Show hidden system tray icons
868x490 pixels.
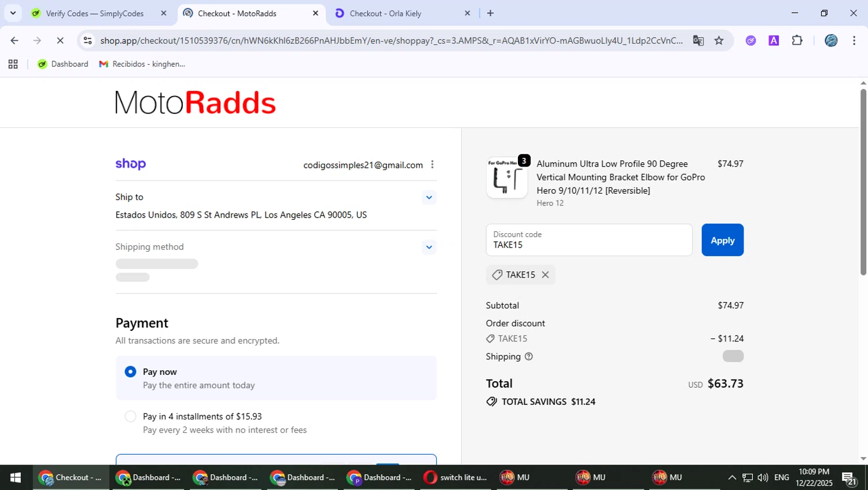coord(732,477)
